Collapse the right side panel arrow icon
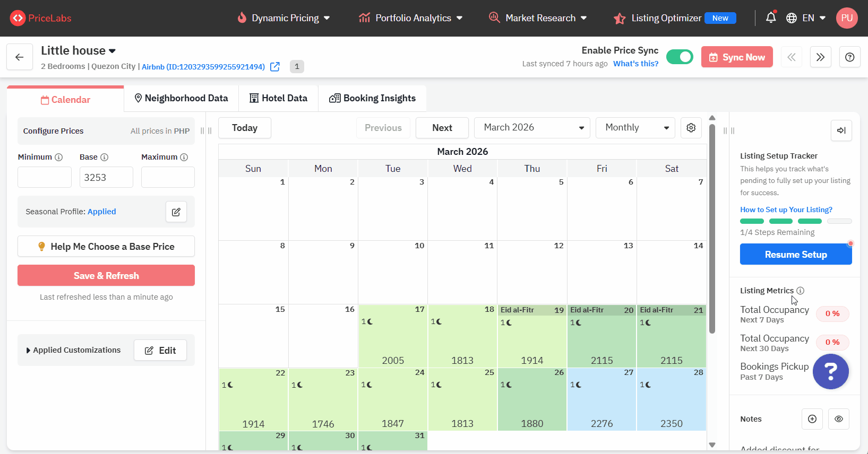Image resolution: width=868 pixels, height=454 pixels. [x=841, y=130]
